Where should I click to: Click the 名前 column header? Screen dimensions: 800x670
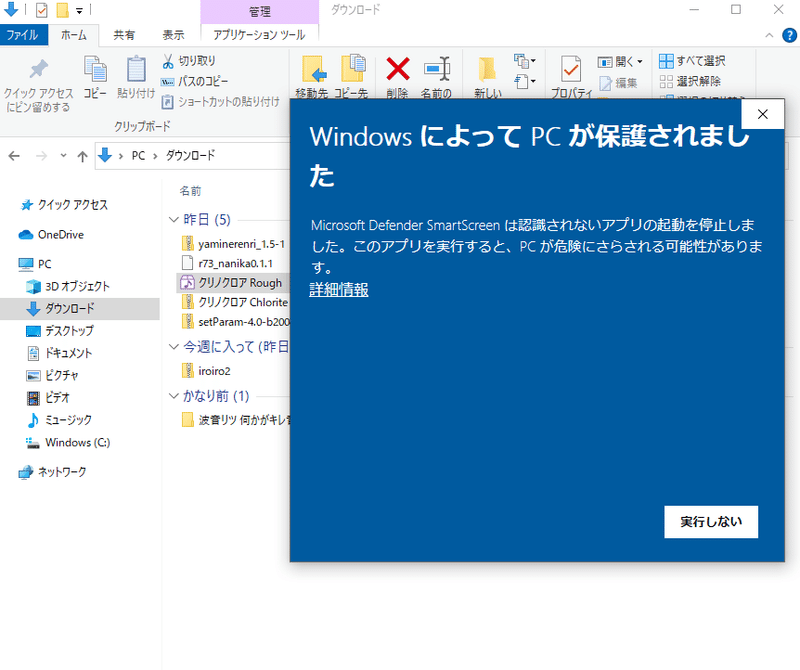190,191
